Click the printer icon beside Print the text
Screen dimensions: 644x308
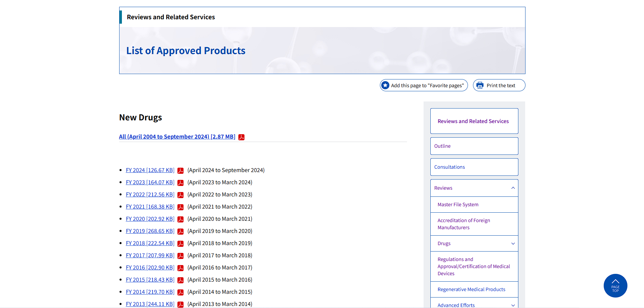pos(480,85)
